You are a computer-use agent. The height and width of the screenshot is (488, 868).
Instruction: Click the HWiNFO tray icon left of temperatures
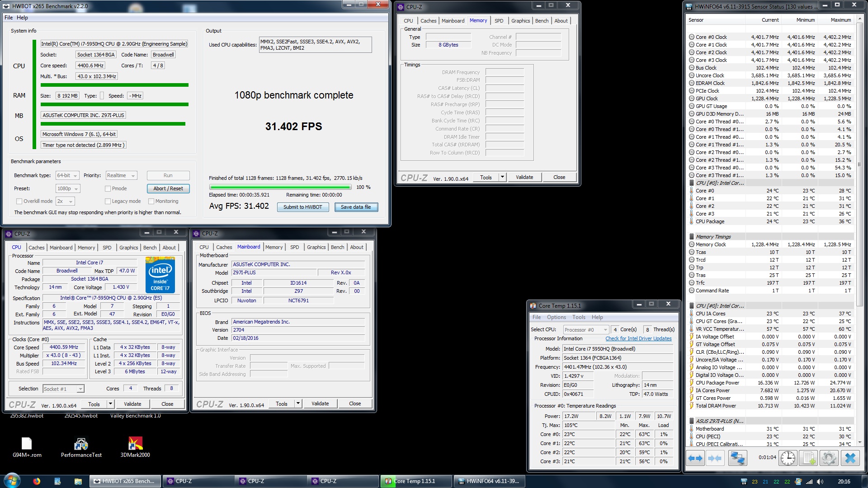coord(744,482)
